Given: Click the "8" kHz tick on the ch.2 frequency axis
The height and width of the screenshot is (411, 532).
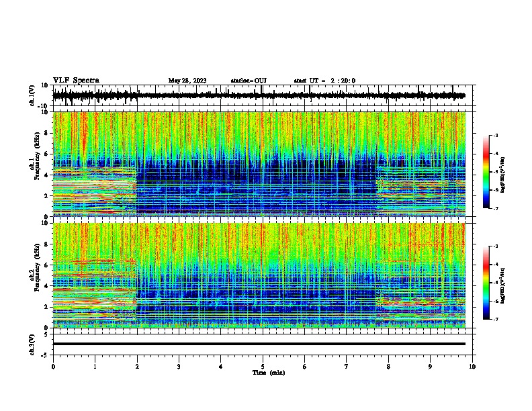Looking at the screenshot, I should click(x=47, y=244).
